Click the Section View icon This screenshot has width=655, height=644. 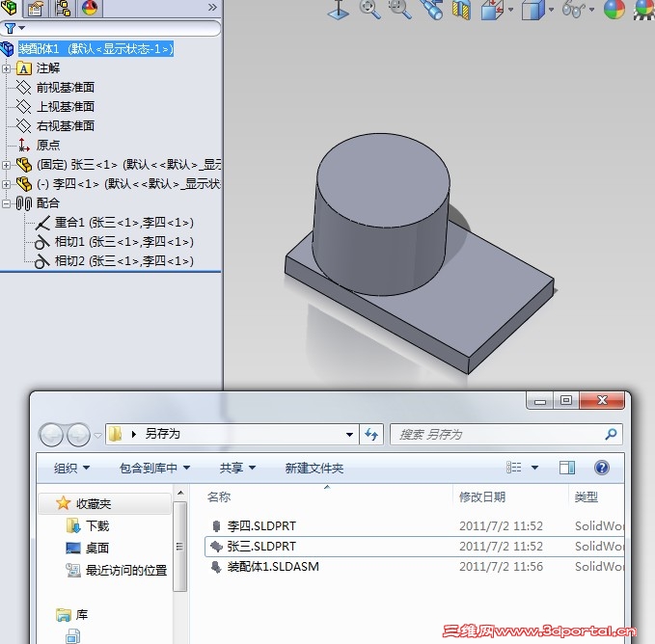coord(462,10)
